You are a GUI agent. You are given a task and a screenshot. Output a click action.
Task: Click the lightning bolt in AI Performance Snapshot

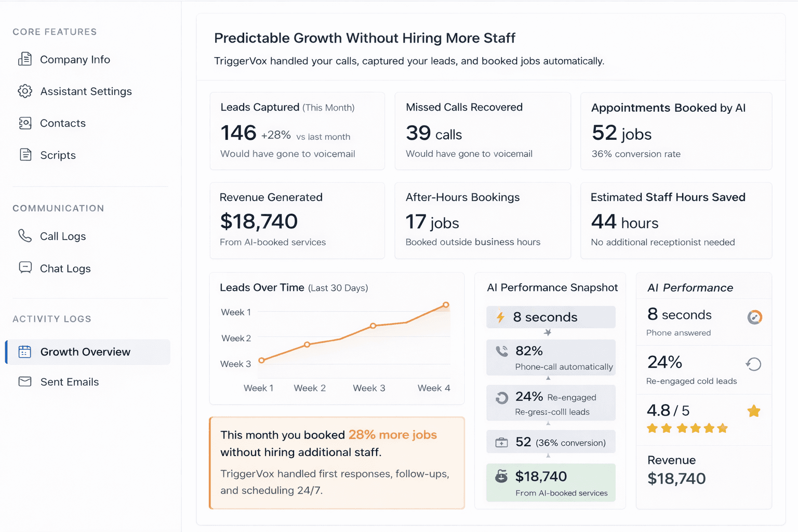tap(499, 317)
